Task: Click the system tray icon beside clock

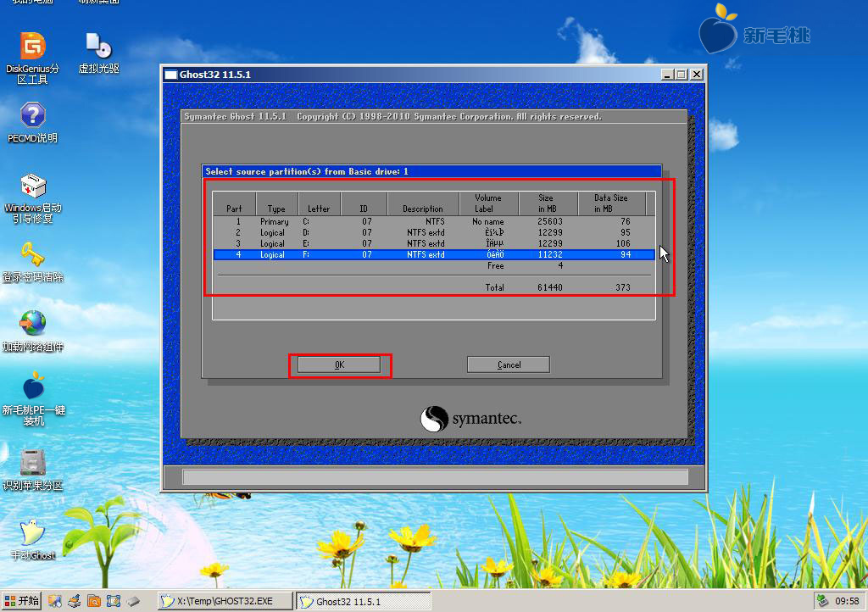Action: click(x=822, y=601)
